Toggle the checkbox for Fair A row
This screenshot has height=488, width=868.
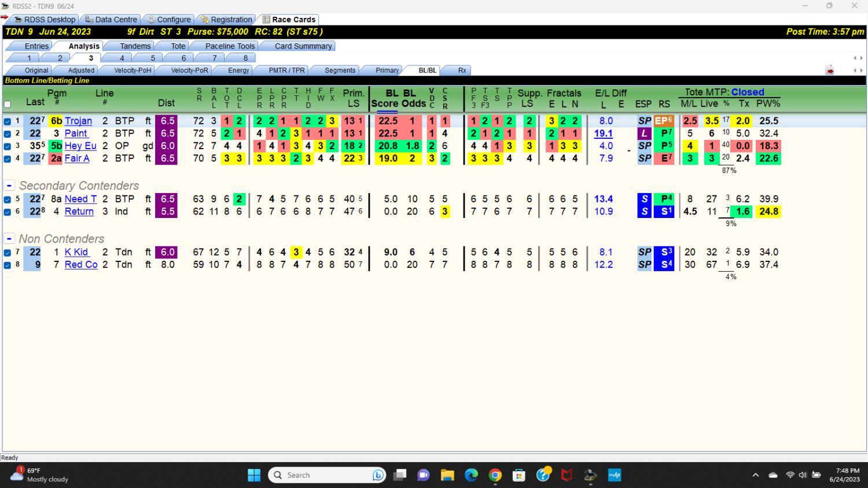[8, 159]
